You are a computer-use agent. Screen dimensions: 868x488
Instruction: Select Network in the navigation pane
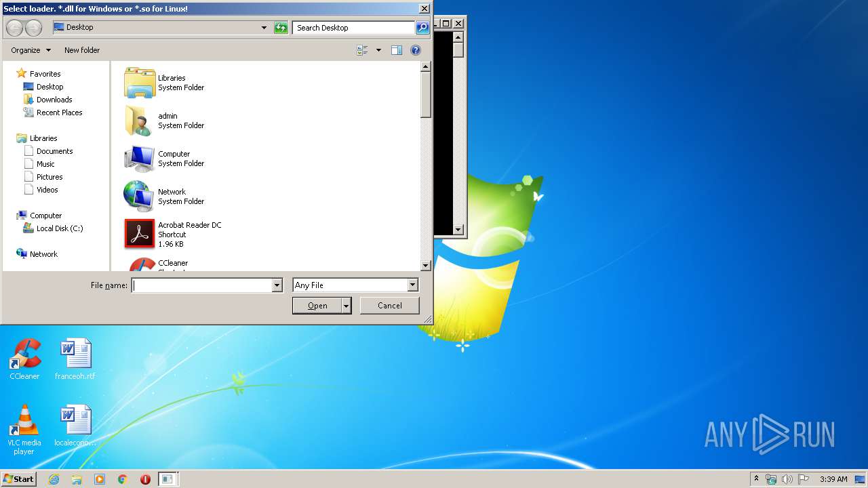point(43,254)
